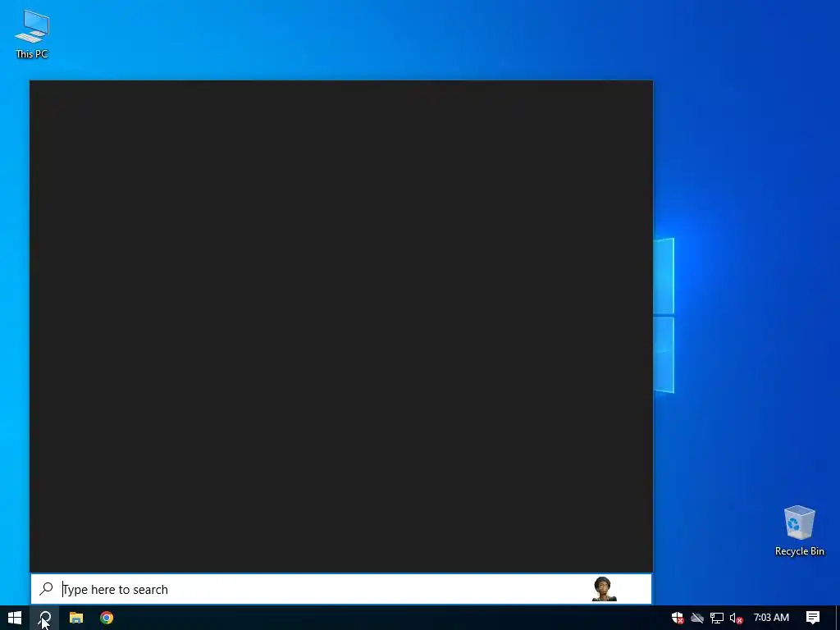Viewport: 840px width, 630px height.
Task: Open the This PC desktop icon
Action: tap(32, 34)
